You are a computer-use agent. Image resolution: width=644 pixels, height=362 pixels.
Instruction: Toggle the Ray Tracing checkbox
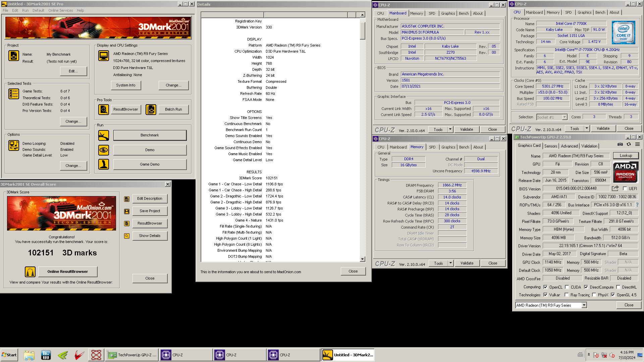pos(567,295)
